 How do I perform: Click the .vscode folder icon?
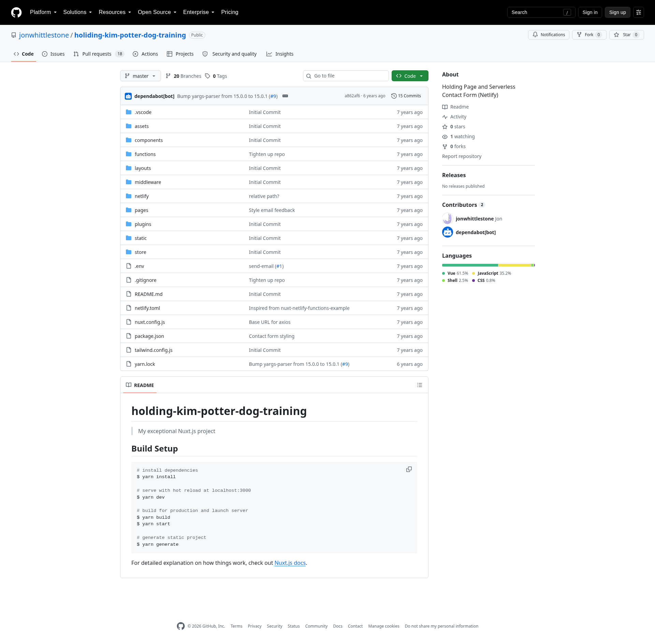(x=129, y=112)
